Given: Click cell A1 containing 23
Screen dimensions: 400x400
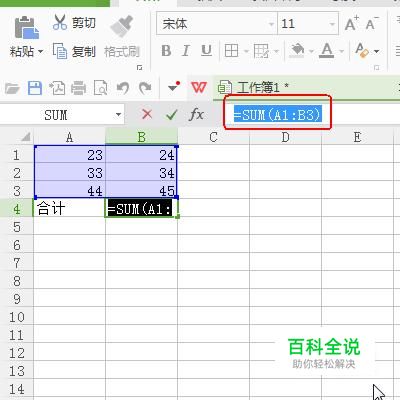Looking at the screenshot, I should pyautogui.click(x=70, y=154).
